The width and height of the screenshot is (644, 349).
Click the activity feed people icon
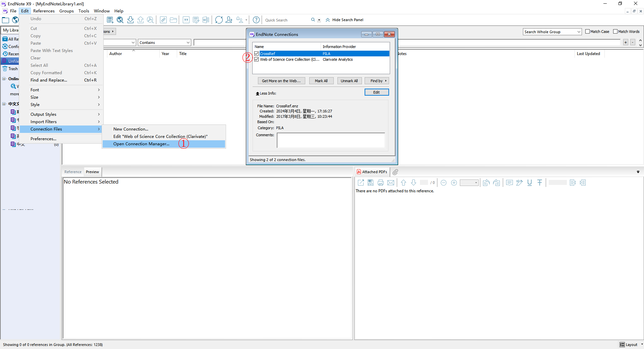(x=239, y=20)
